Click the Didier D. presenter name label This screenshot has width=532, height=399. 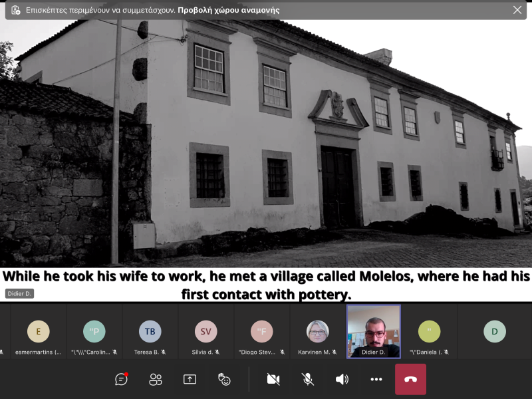pyautogui.click(x=20, y=293)
